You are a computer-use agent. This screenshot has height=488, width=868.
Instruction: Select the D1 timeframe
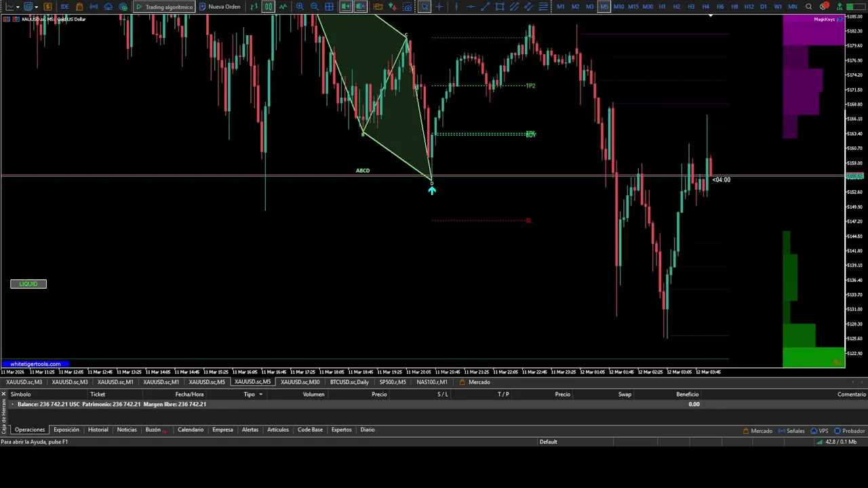pyautogui.click(x=764, y=7)
